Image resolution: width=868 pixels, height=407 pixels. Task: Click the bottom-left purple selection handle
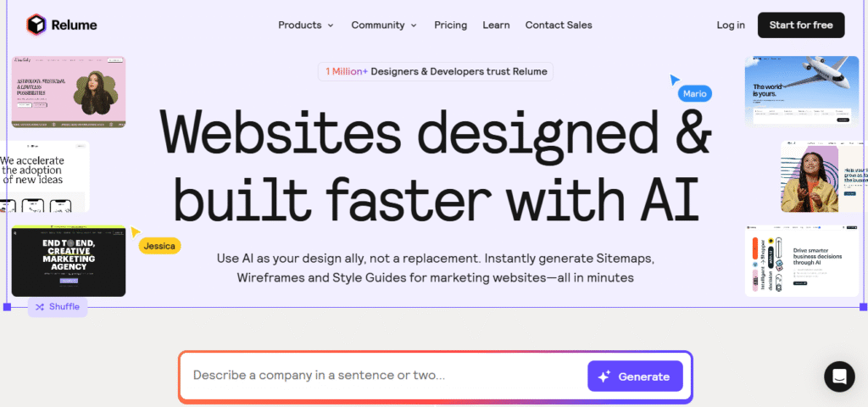(8, 307)
